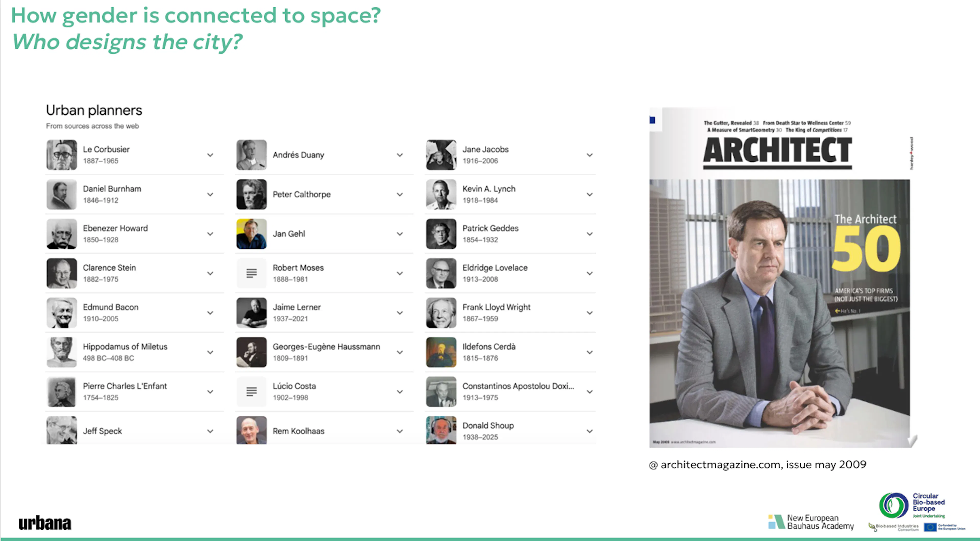Click Le Corbusier's dates "1887–1965"

coord(101,161)
